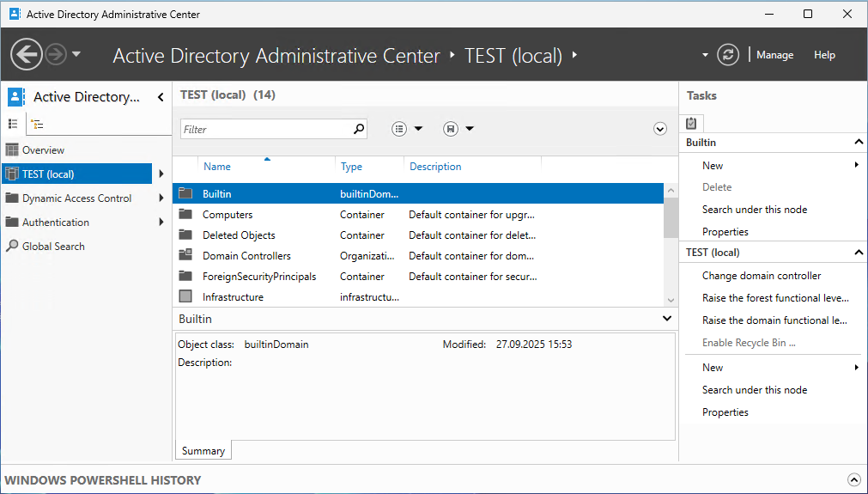Expand the Windows PowerShell History panel
The width and height of the screenshot is (868, 494).
click(853, 480)
